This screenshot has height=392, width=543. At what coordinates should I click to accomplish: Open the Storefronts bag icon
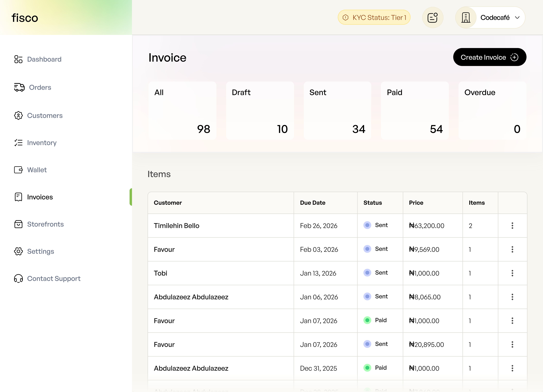pos(18,224)
